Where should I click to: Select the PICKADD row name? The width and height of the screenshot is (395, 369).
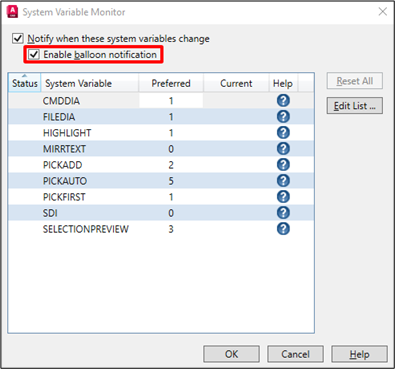pyautogui.click(x=62, y=165)
